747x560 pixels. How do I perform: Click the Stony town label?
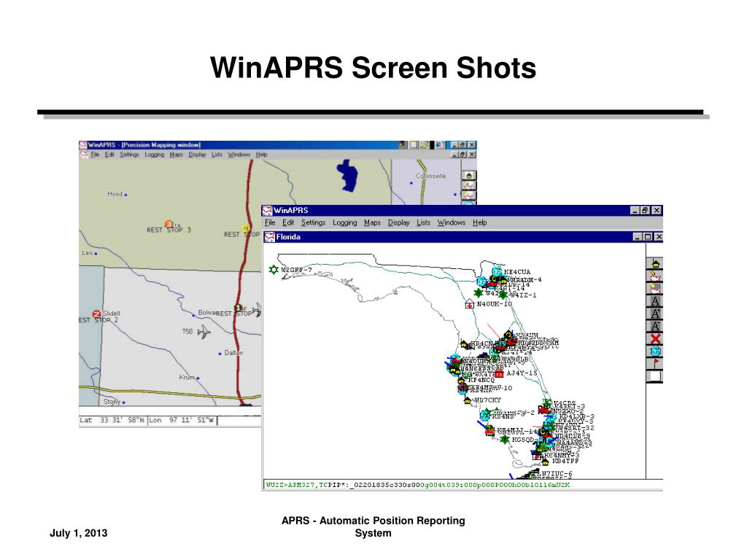(x=112, y=402)
